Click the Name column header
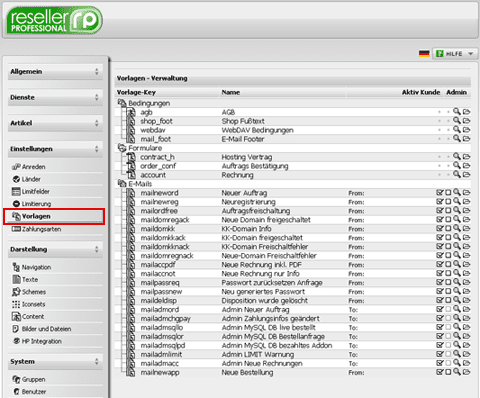This screenshot has width=480, height=398. point(231,92)
